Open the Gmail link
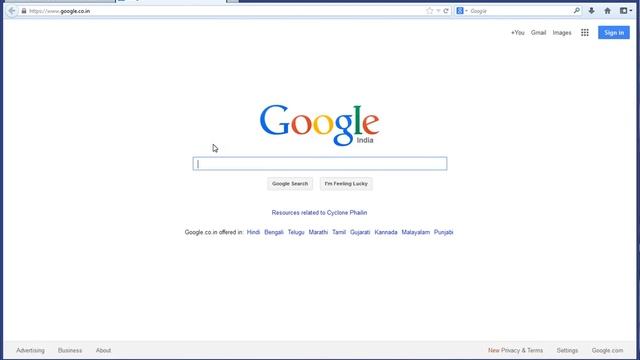The width and height of the screenshot is (640, 360). point(538,33)
